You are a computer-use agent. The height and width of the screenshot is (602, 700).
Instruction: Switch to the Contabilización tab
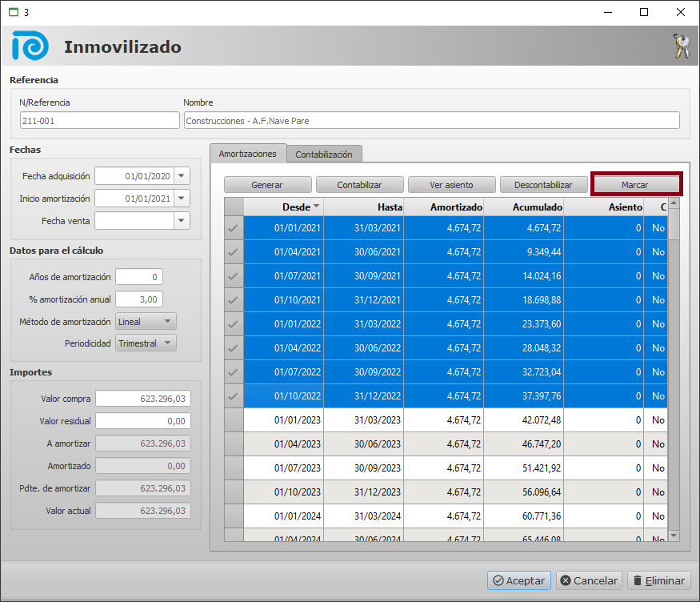tap(324, 154)
